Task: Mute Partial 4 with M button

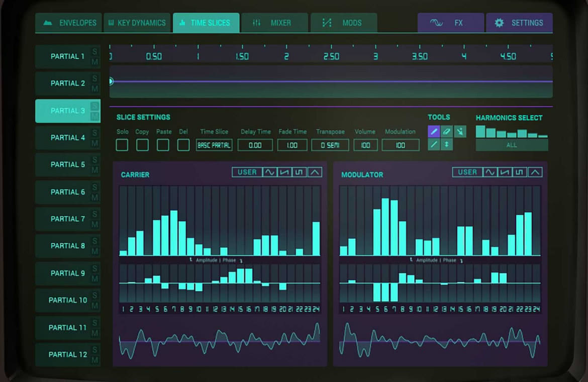Action: [x=94, y=143]
